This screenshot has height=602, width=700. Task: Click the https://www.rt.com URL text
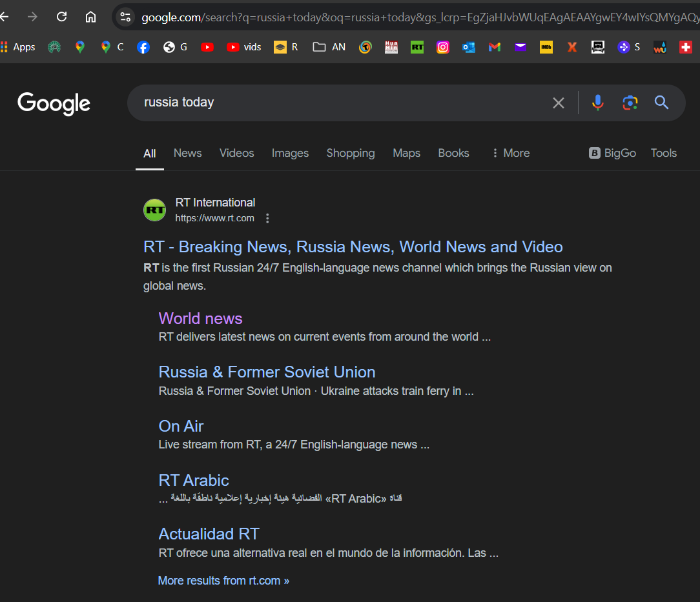point(215,218)
